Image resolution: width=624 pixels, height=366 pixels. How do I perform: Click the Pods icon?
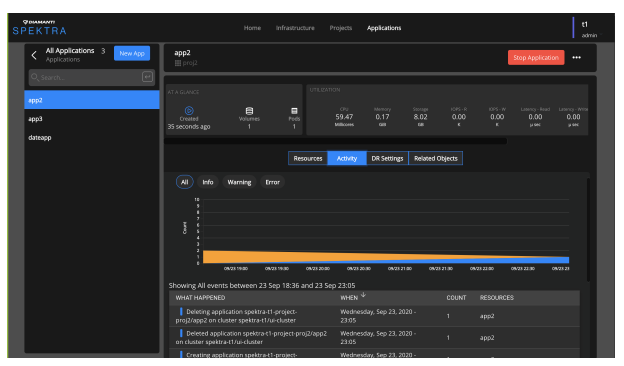[x=294, y=111]
